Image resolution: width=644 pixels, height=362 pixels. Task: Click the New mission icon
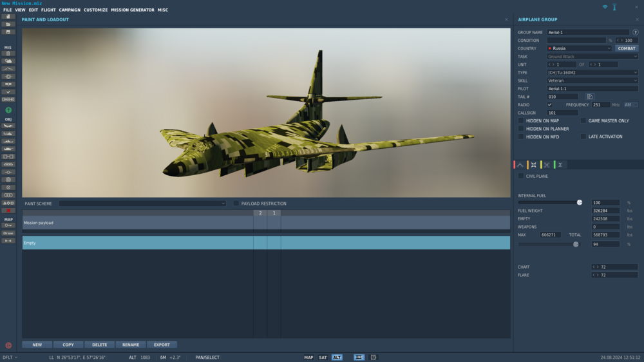[8, 17]
